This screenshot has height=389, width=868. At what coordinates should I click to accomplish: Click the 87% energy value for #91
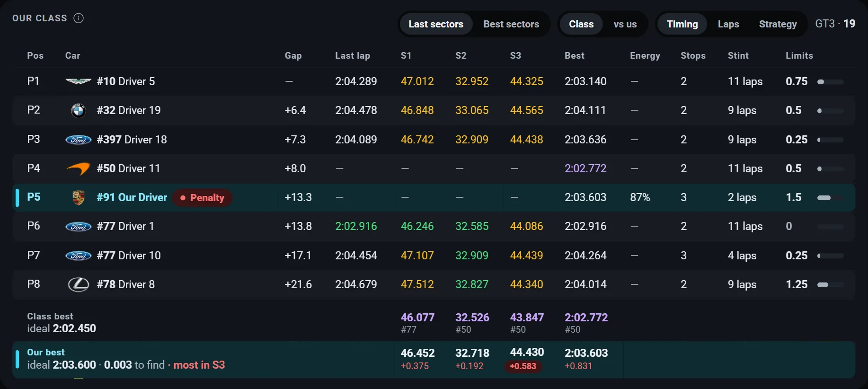point(640,197)
